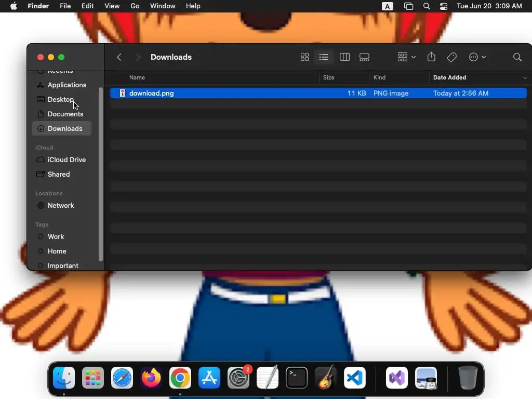Viewport: 532px width, 399px height.
Task: Launch Visual Studio Code from the Dock
Action: coord(354,377)
